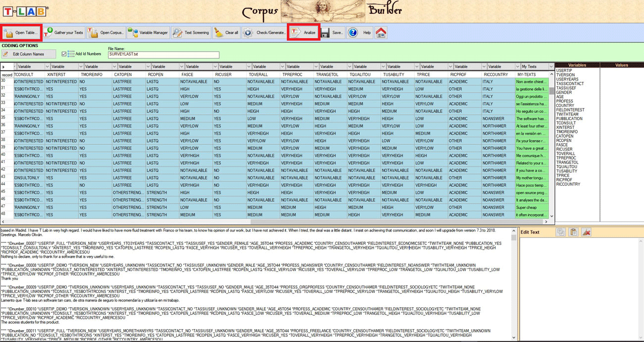This screenshot has height=342, width=644.
Task: Click the File Name field containing SURVEYLAST.txt
Action: point(163,55)
